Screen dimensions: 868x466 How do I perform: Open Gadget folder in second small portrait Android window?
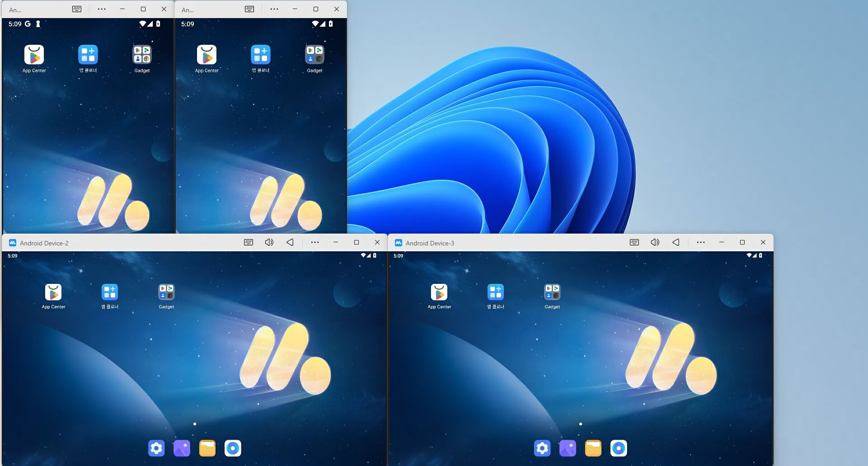pos(314,55)
